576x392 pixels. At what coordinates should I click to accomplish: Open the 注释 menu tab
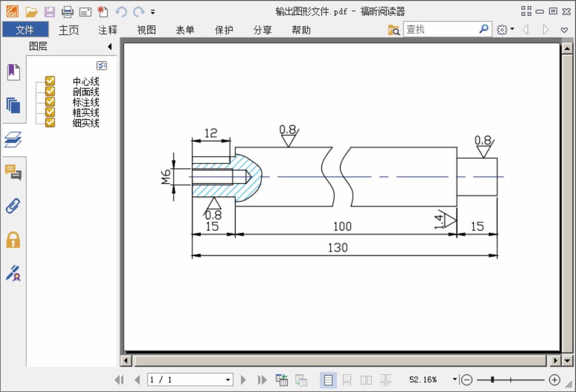108,30
